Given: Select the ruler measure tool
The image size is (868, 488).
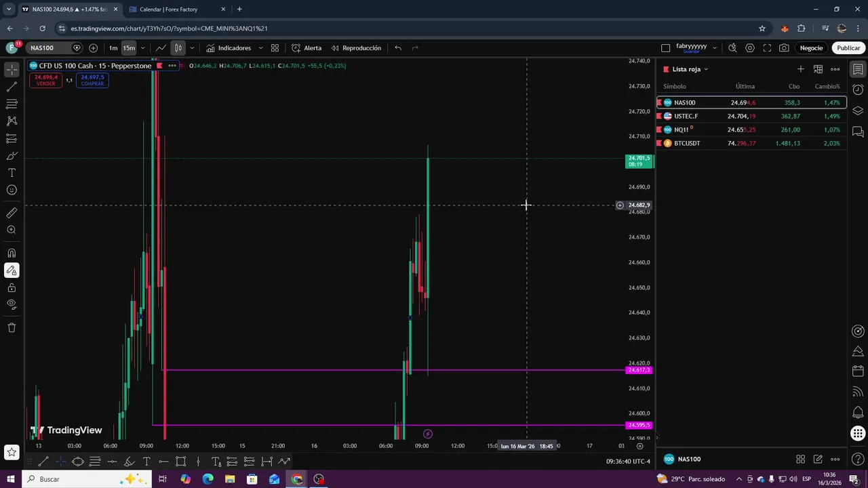Looking at the screenshot, I should point(12,213).
